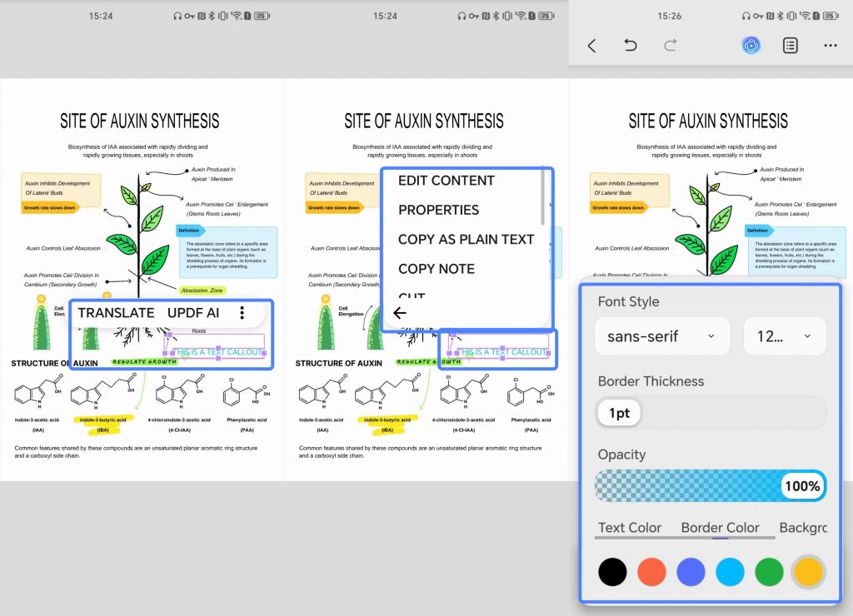
Task: Undo the last edit
Action: coord(631,45)
